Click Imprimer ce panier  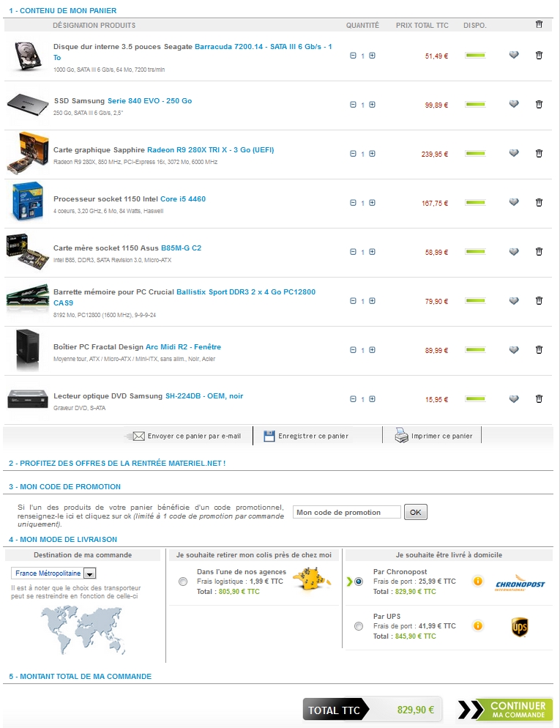[433, 436]
